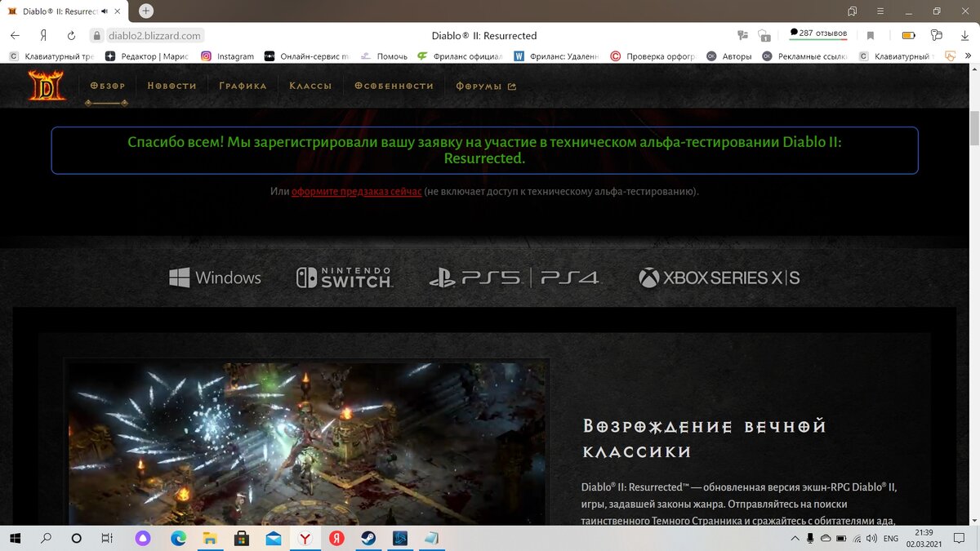The image size is (980, 551).
Task: Open the Instagram bookmark
Action: point(227,56)
